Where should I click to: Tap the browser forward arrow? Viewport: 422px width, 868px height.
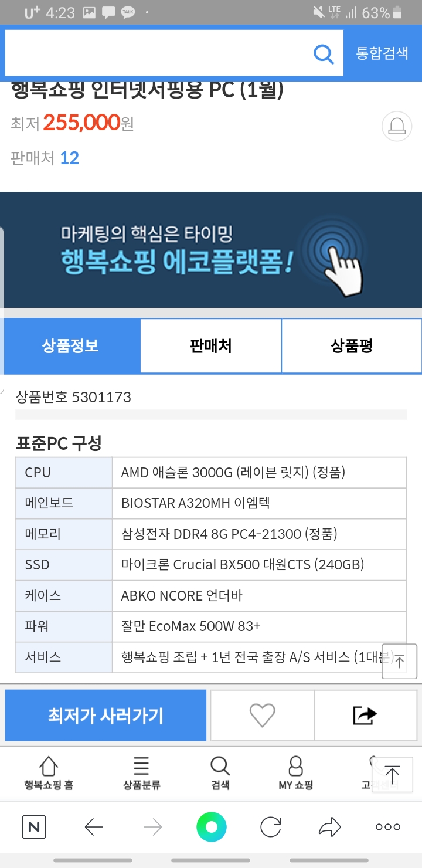tap(152, 828)
